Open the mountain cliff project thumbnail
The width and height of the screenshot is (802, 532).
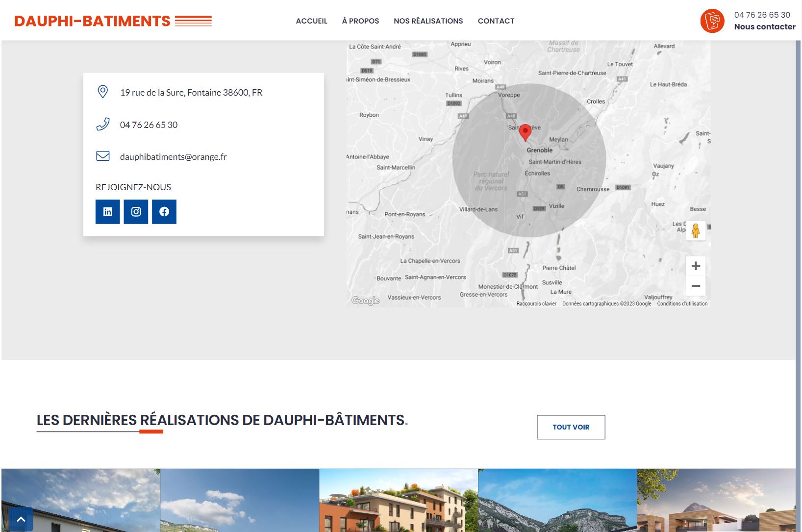click(x=557, y=500)
